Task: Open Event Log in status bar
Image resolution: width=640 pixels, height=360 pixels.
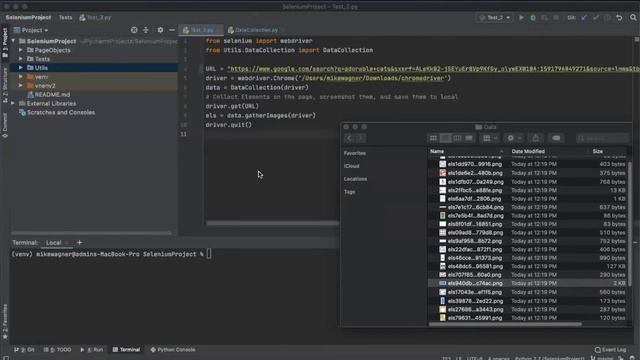Action: (610, 350)
